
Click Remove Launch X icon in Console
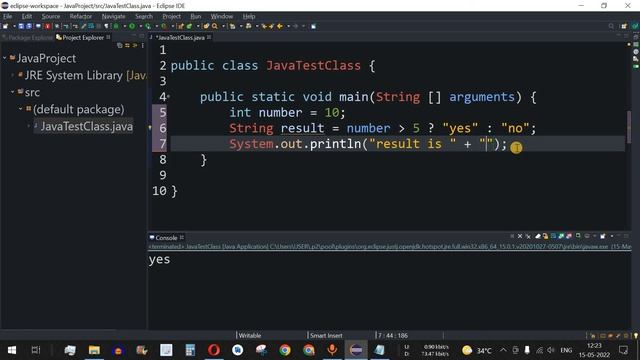[x=520, y=236]
